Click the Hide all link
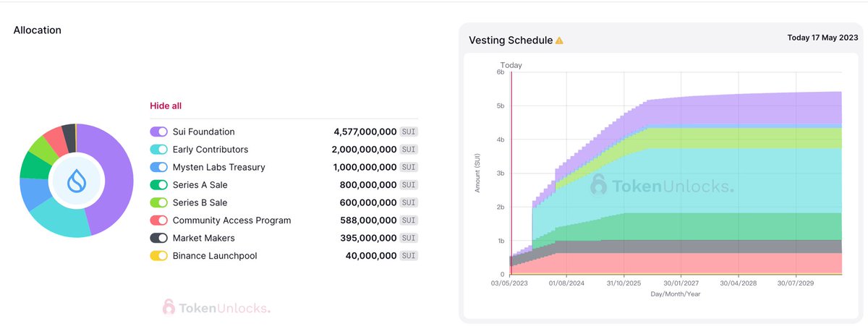This screenshot has width=868, height=326. pyautogui.click(x=166, y=106)
